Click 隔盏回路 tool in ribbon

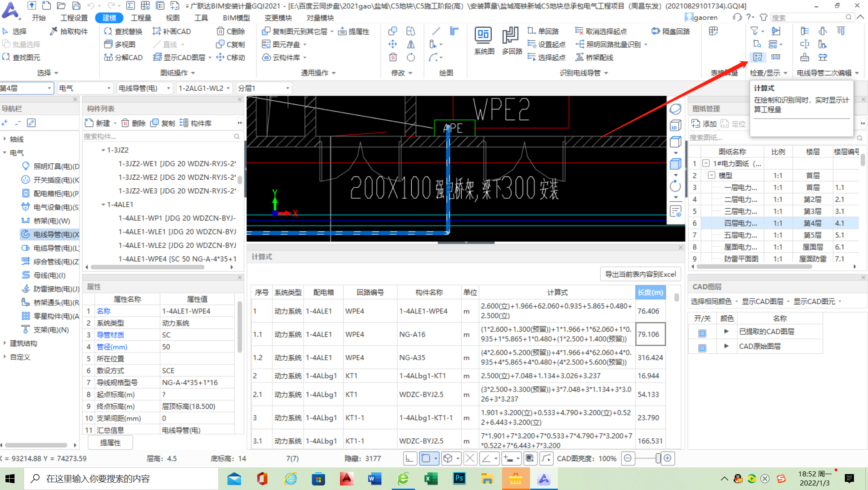click(x=671, y=31)
